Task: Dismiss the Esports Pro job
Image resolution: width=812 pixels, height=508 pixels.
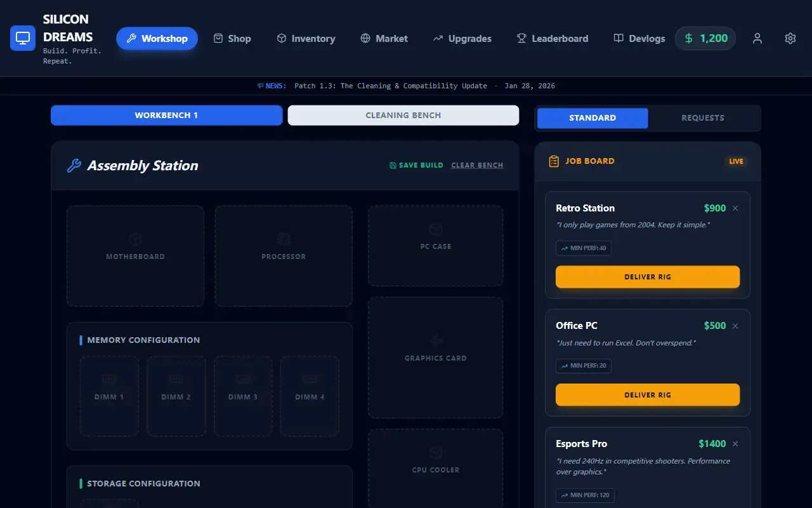Action: click(735, 444)
